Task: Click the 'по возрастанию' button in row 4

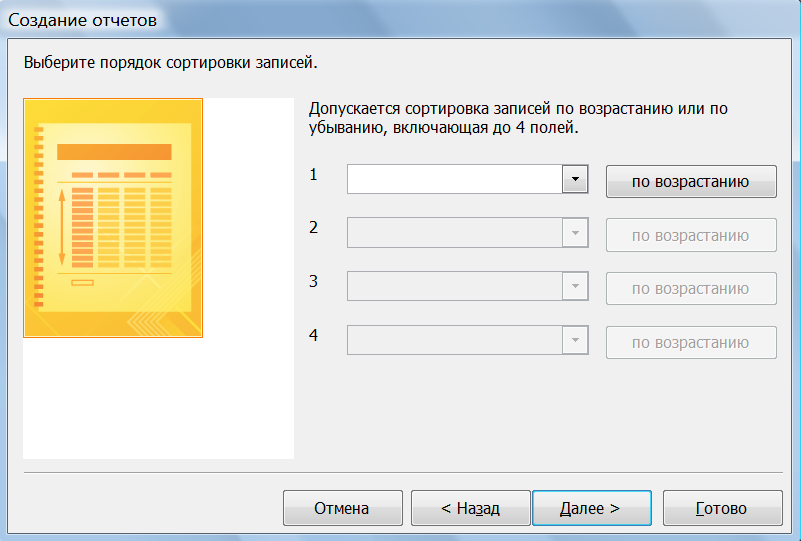Action: click(691, 342)
